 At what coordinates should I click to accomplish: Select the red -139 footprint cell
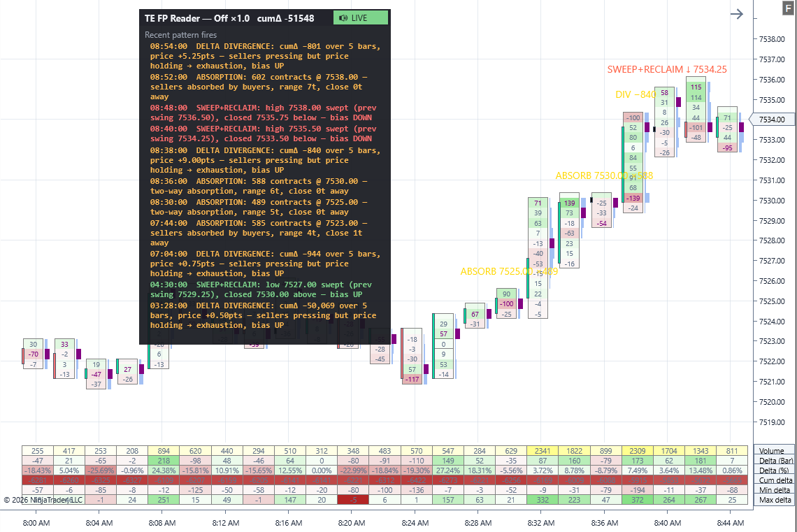(633, 198)
